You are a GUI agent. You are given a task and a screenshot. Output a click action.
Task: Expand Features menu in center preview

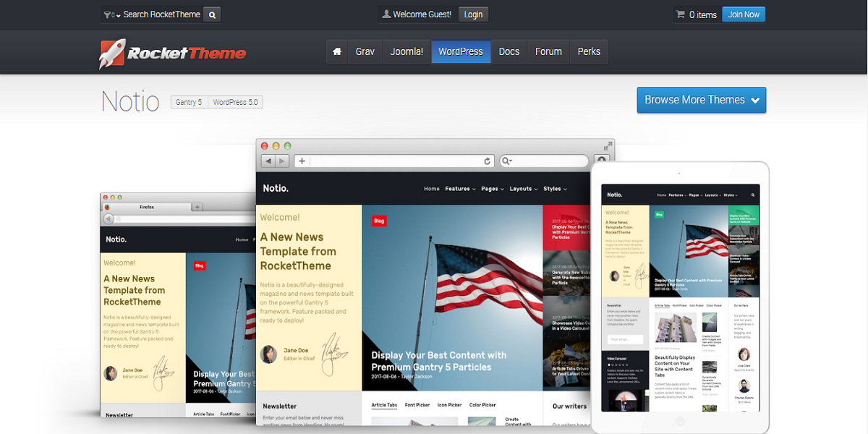pyautogui.click(x=460, y=189)
